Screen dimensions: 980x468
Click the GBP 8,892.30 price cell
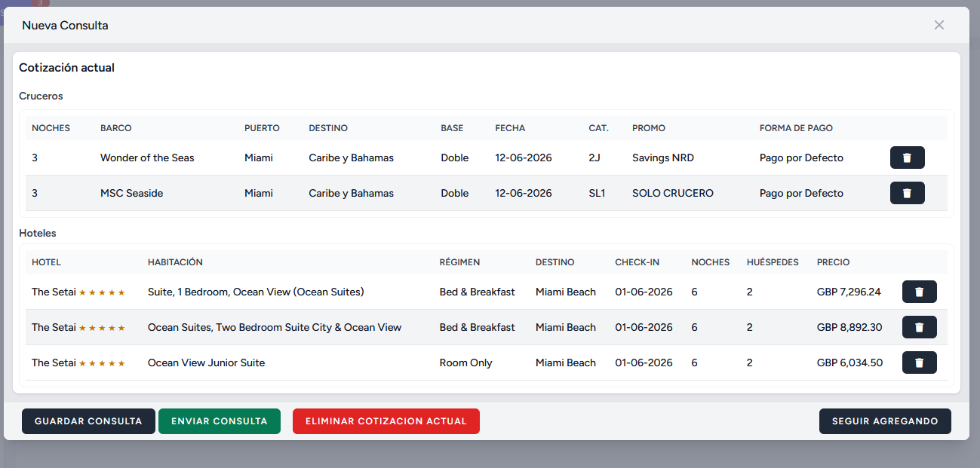click(849, 327)
